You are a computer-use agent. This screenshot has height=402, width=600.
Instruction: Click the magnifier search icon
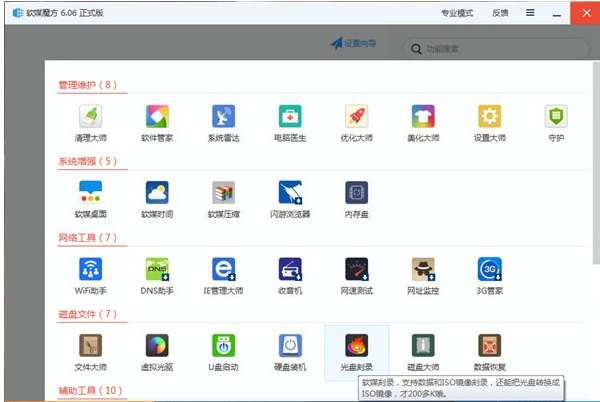(x=416, y=49)
